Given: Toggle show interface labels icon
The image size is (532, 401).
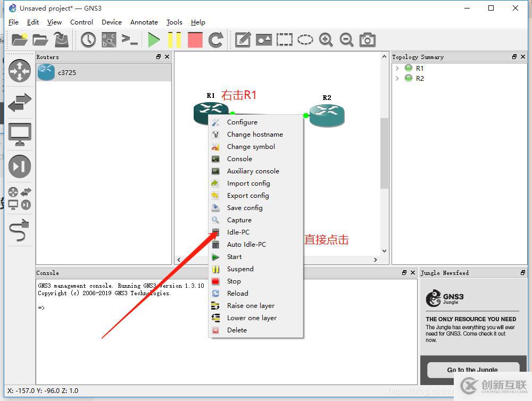Looking at the screenshot, I should click(x=109, y=40).
